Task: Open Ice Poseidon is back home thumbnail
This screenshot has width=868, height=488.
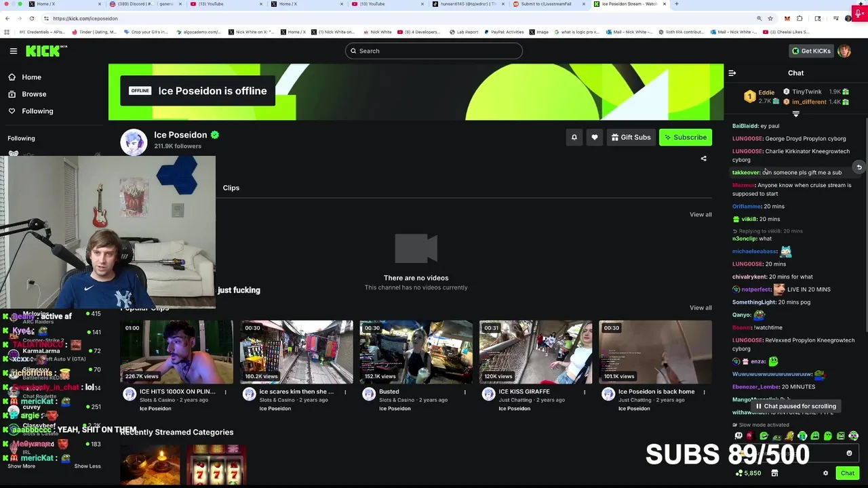Action: pos(656,352)
